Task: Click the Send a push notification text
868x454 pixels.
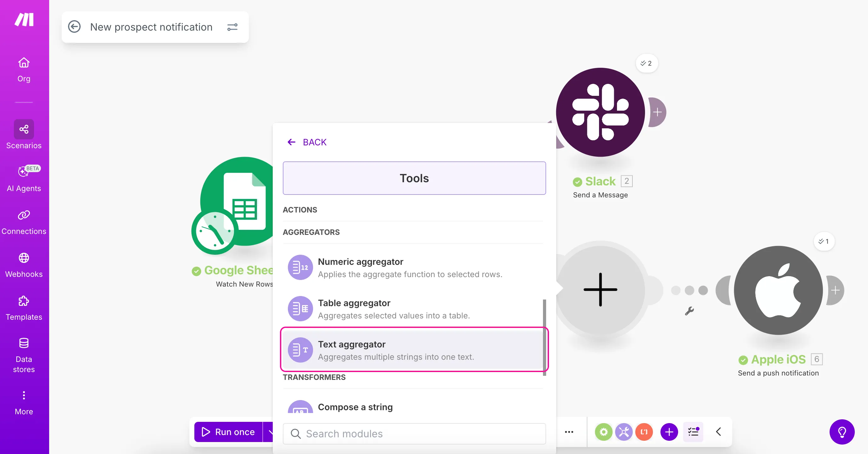Action: point(778,373)
